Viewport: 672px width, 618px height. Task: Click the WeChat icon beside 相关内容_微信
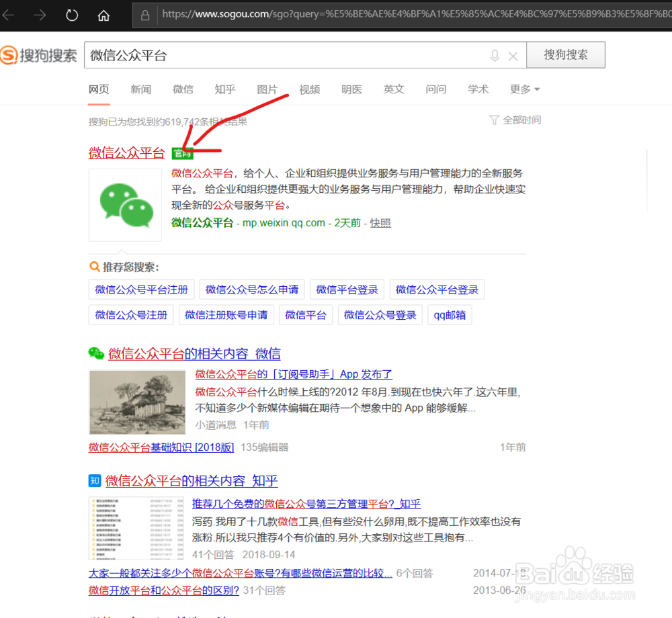pyautogui.click(x=96, y=353)
